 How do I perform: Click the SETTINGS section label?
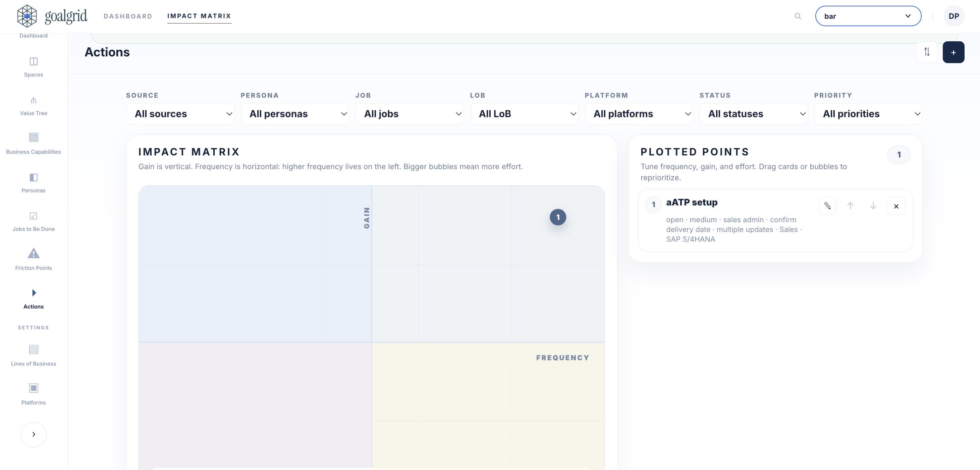click(x=34, y=328)
